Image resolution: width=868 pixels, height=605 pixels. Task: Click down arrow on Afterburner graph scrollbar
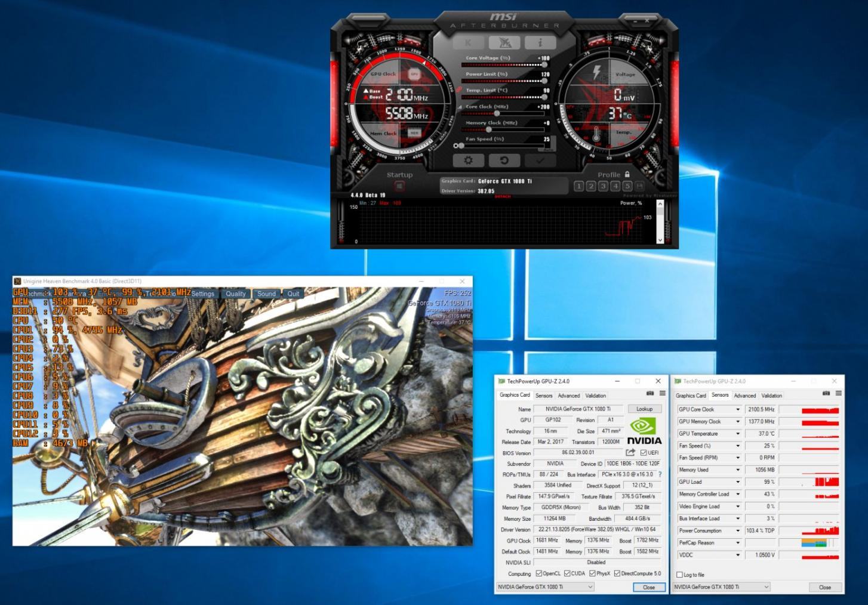click(x=660, y=240)
